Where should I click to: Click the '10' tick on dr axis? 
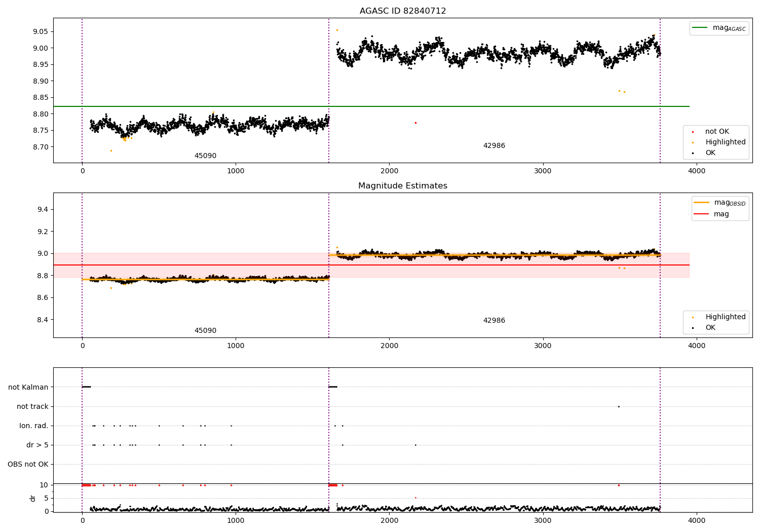[x=44, y=485]
